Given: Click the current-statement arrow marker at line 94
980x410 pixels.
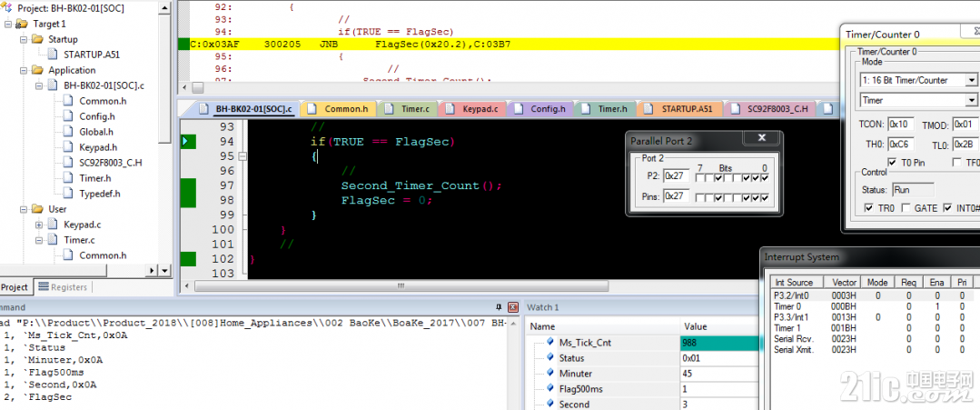Looking at the screenshot, I should coord(185,142).
